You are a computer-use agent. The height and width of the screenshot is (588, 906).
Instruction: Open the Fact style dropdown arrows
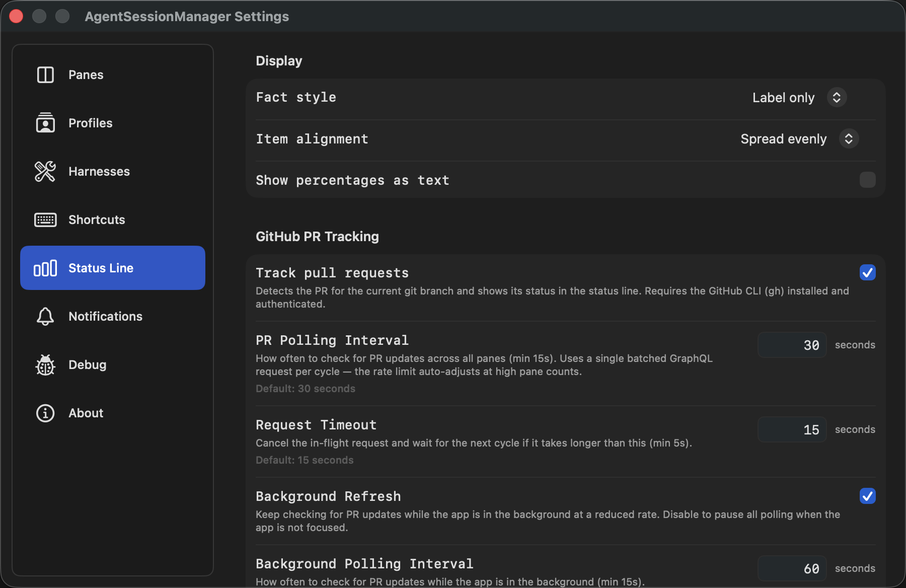click(x=837, y=97)
